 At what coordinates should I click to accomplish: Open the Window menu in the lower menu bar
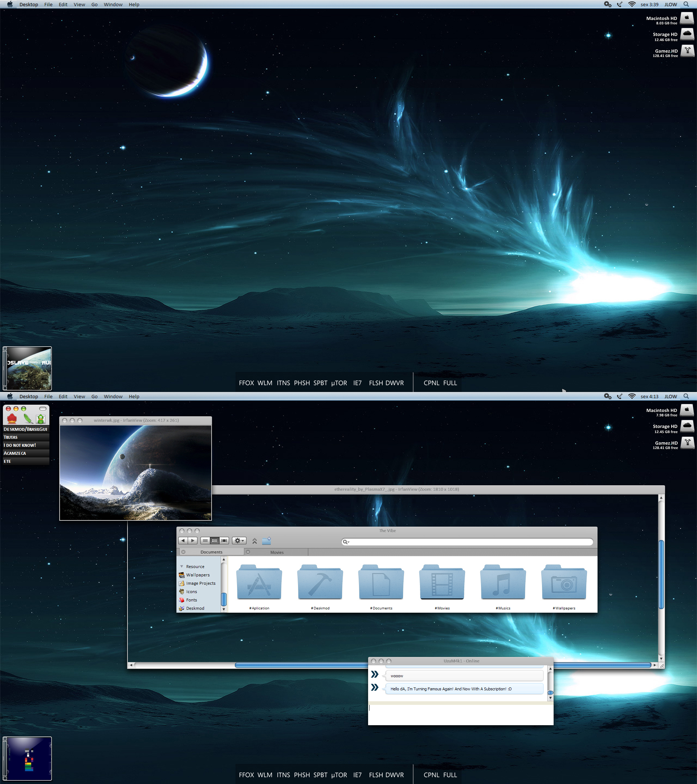pyautogui.click(x=113, y=396)
